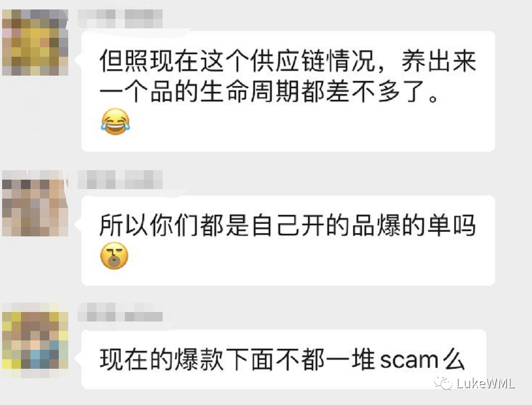532x405 pixels.
Task: Click the second sender's pixelated beige avatar
Action: pos(35,203)
